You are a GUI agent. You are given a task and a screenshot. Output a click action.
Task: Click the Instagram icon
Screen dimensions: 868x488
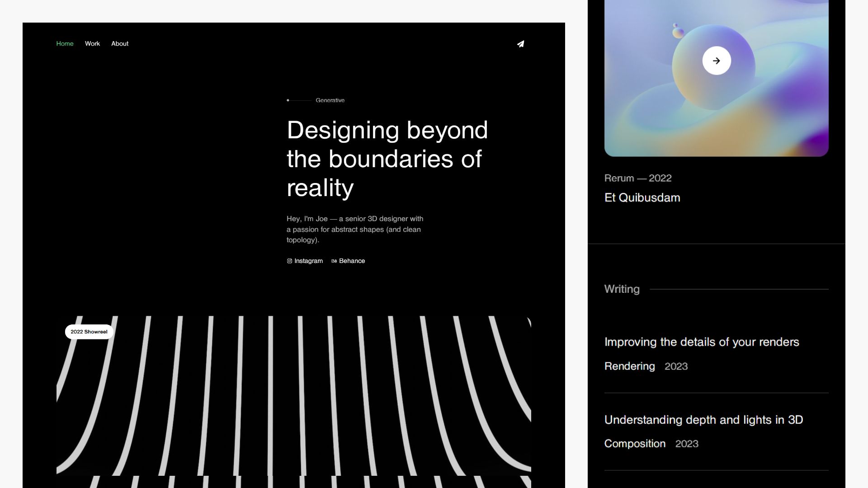click(x=289, y=261)
